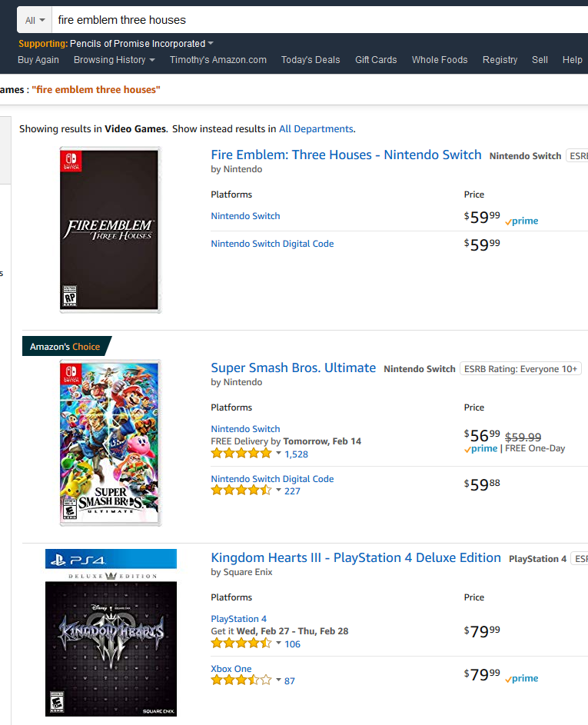Image resolution: width=588 pixels, height=725 pixels.
Task: Click the prime badge on Xbox One price
Action: coord(521,678)
